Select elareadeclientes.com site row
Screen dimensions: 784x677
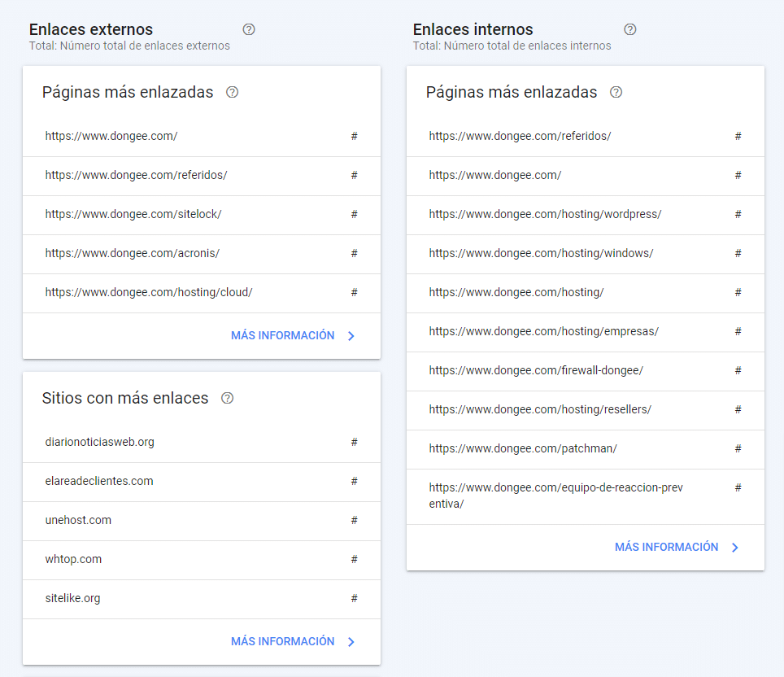click(202, 482)
